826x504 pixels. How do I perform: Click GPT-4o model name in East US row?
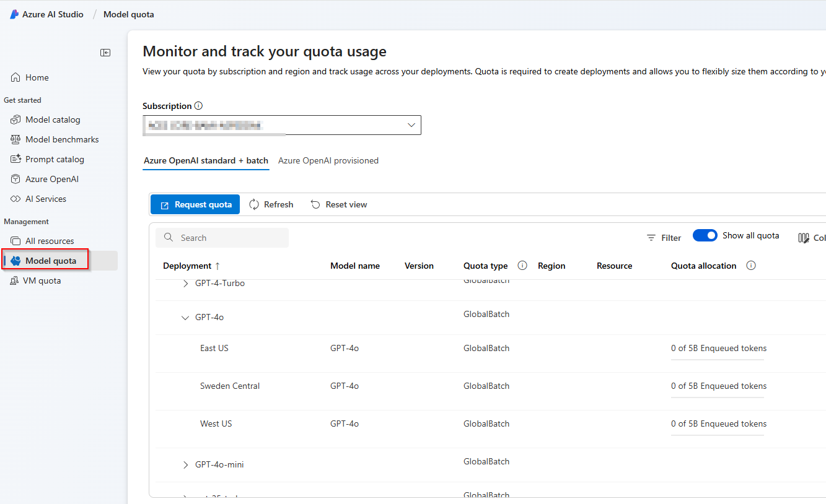(x=345, y=348)
